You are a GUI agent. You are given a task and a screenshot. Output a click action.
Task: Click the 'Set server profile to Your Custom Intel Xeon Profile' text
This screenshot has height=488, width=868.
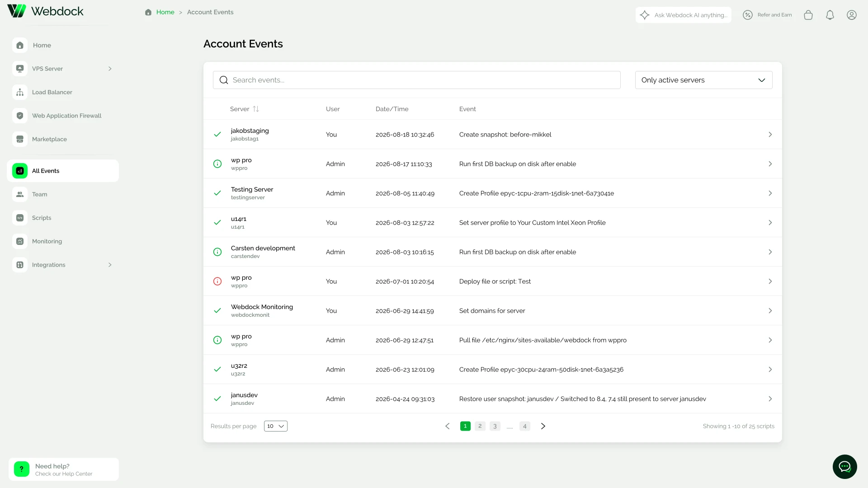pos(532,223)
